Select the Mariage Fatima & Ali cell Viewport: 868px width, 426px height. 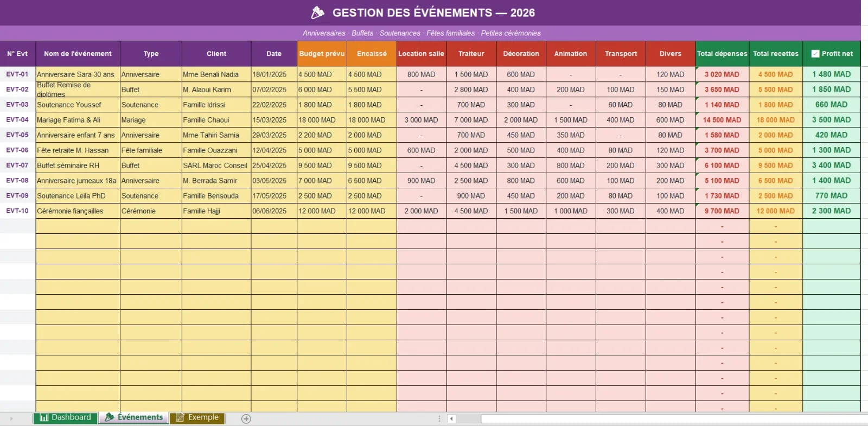pyautogui.click(x=78, y=120)
